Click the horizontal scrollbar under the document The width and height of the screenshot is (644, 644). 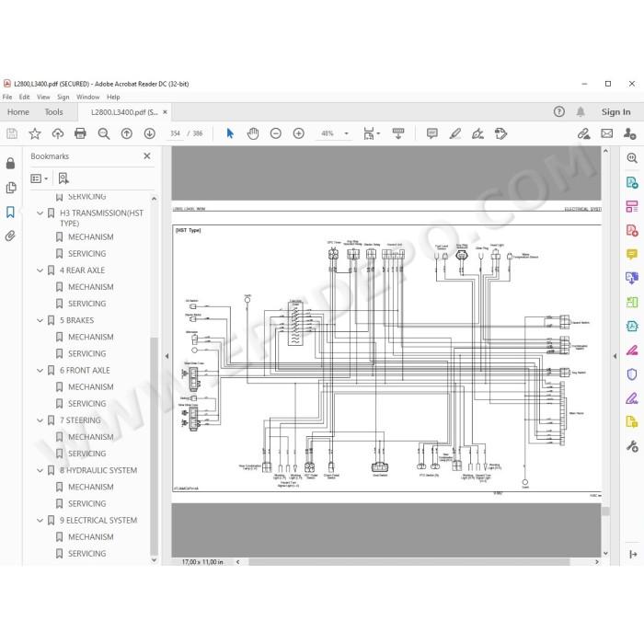point(408,562)
